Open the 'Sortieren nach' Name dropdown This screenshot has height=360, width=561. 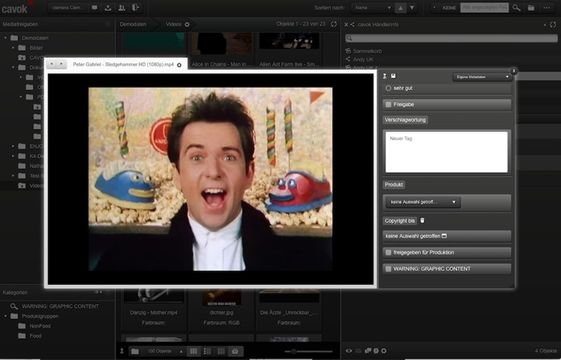[x=372, y=8]
